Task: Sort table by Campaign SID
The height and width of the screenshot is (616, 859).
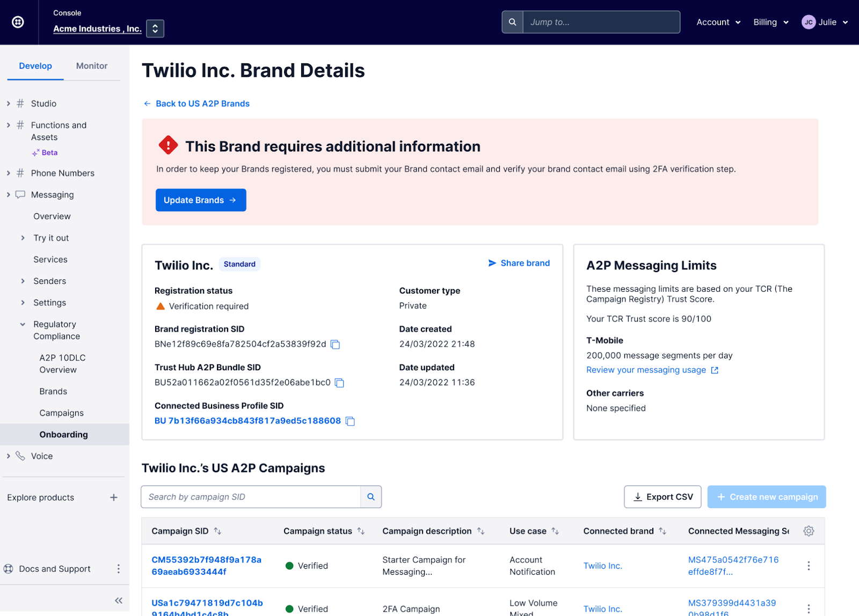Action: [x=217, y=531]
